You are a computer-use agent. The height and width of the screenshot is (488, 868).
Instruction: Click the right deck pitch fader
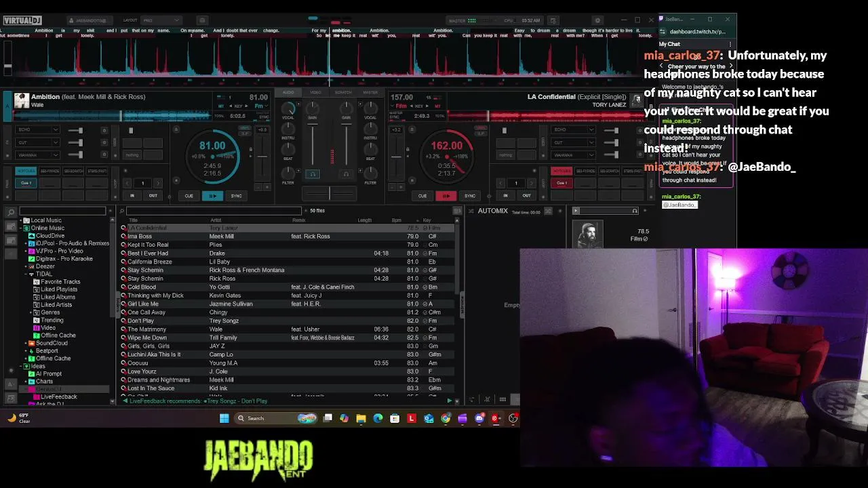[x=397, y=156]
